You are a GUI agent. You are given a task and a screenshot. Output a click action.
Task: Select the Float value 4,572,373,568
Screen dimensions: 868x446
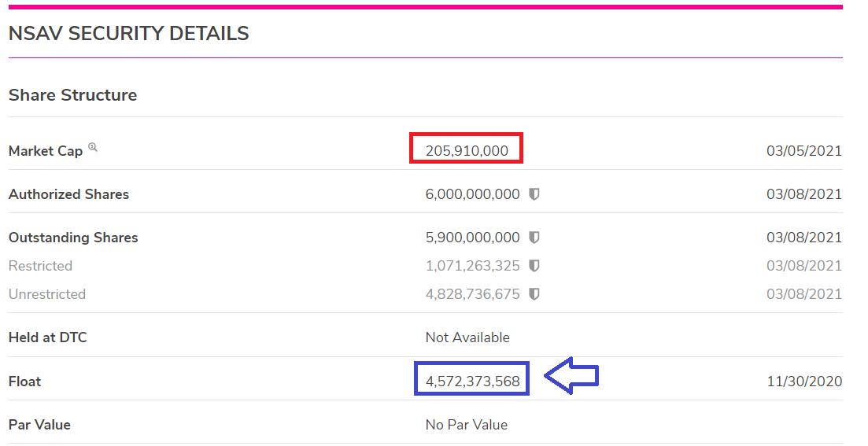click(x=472, y=381)
